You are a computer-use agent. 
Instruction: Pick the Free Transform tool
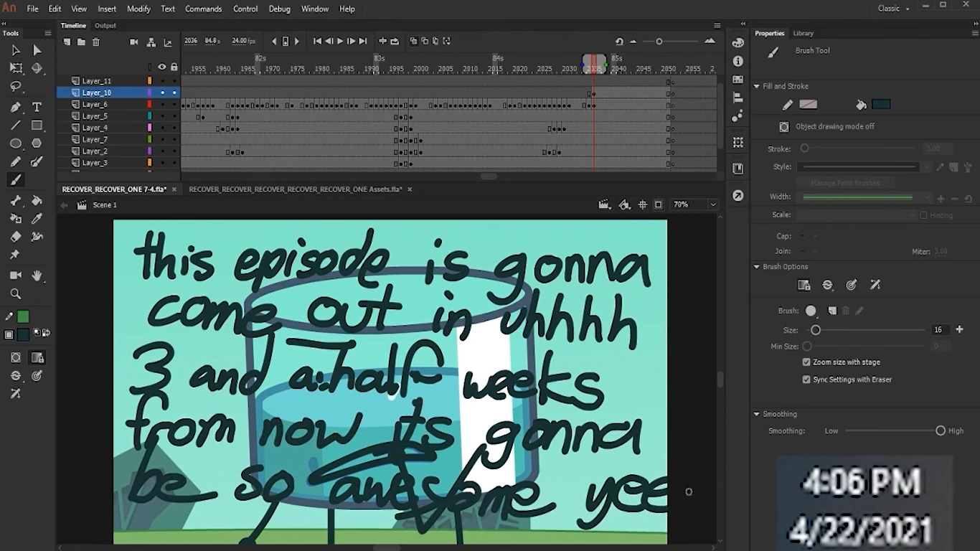pos(15,68)
